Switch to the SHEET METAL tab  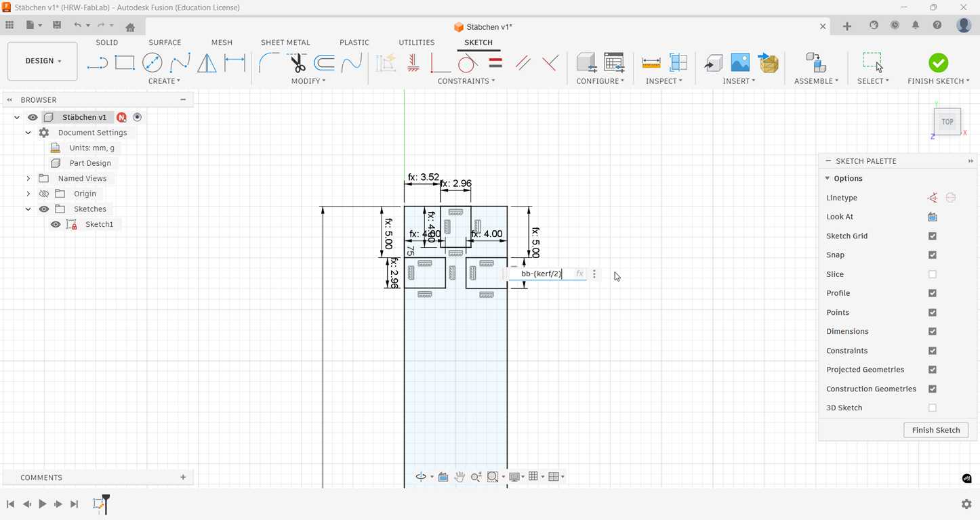click(x=285, y=42)
